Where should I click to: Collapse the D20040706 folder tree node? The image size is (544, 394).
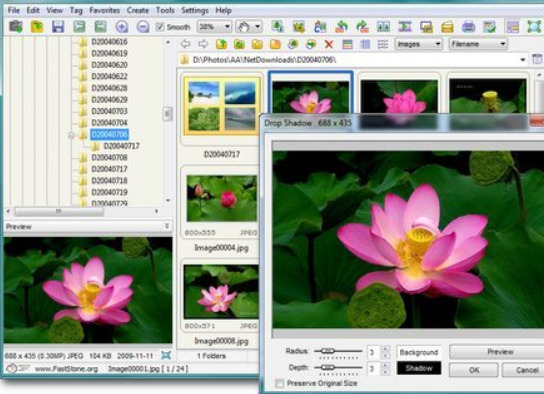pyautogui.click(x=71, y=135)
